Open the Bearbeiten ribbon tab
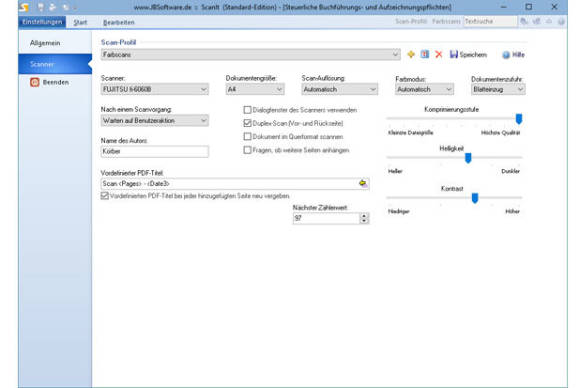This screenshot has height=388, width=580. pyautogui.click(x=119, y=22)
